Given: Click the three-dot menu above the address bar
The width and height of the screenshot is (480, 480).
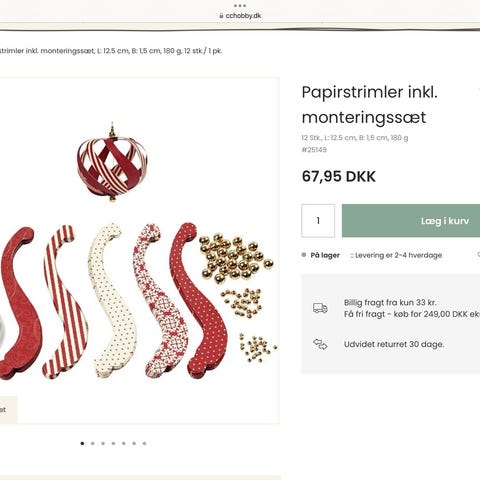Looking at the screenshot, I should [240, 6].
